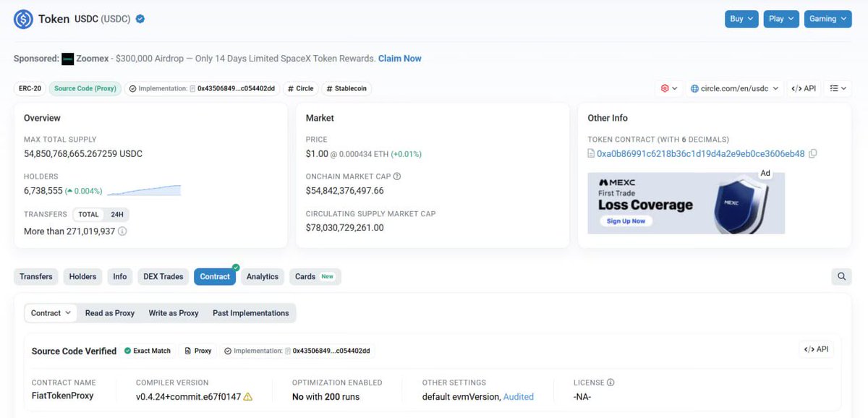Click the document icon before the contract address
This screenshot has width=868, height=418.
(x=591, y=154)
